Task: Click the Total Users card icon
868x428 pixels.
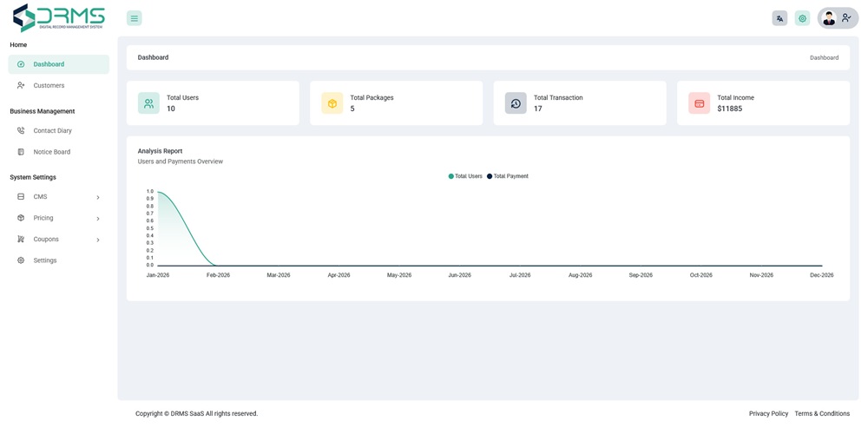Action: (x=148, y=103)
